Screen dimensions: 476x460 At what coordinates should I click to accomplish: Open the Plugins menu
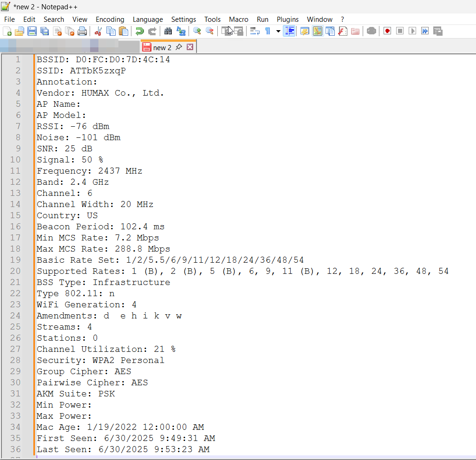tap(287, 19)
